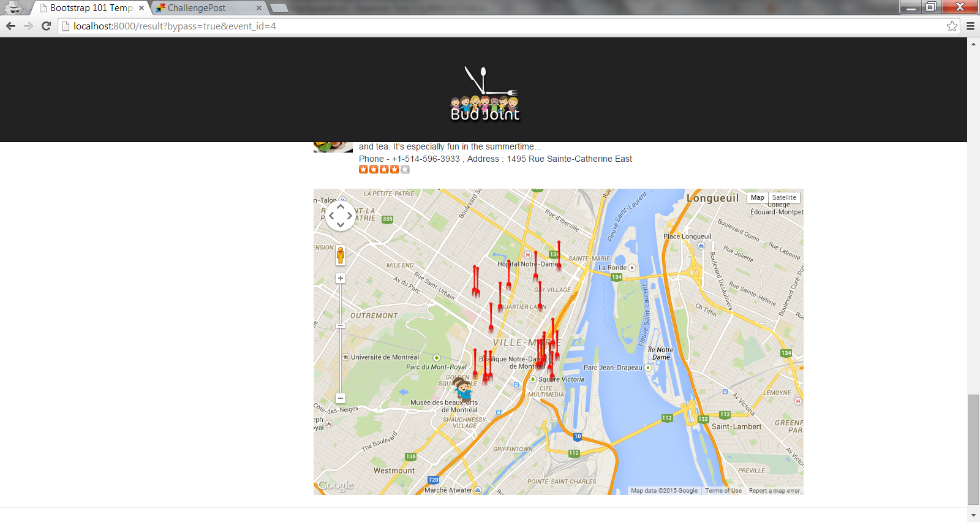Click the scrollbar up arrow
The image size is (980, 522).
(x=973, y=43)
